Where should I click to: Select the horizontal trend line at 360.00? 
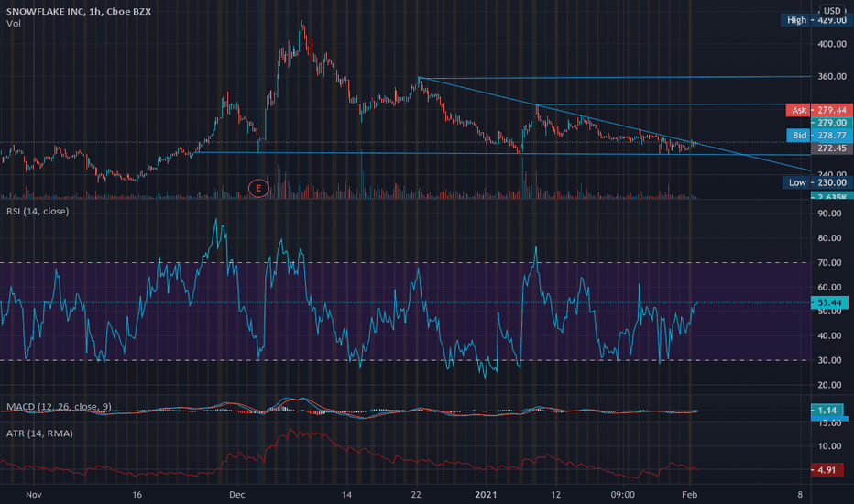click(x=616, y=77)
